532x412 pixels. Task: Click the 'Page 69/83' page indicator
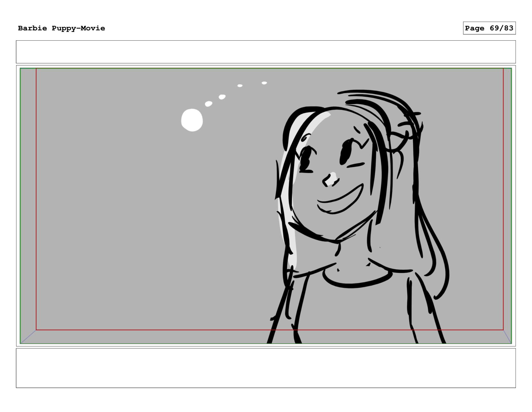(x=489, y=28)
